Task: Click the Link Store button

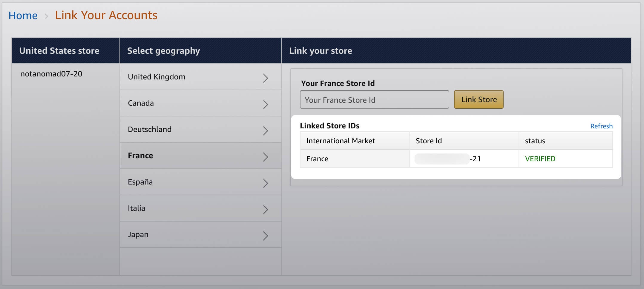Action: click(479, 99)
